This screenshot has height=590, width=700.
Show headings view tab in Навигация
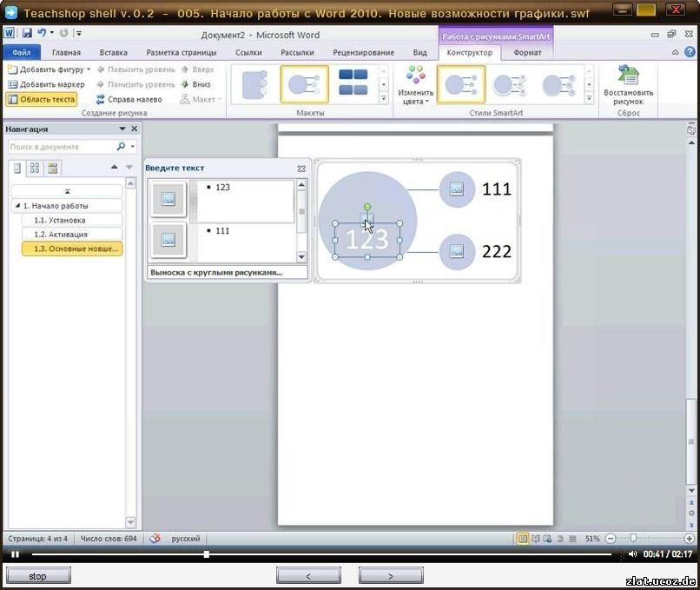[x=17, y=168]
